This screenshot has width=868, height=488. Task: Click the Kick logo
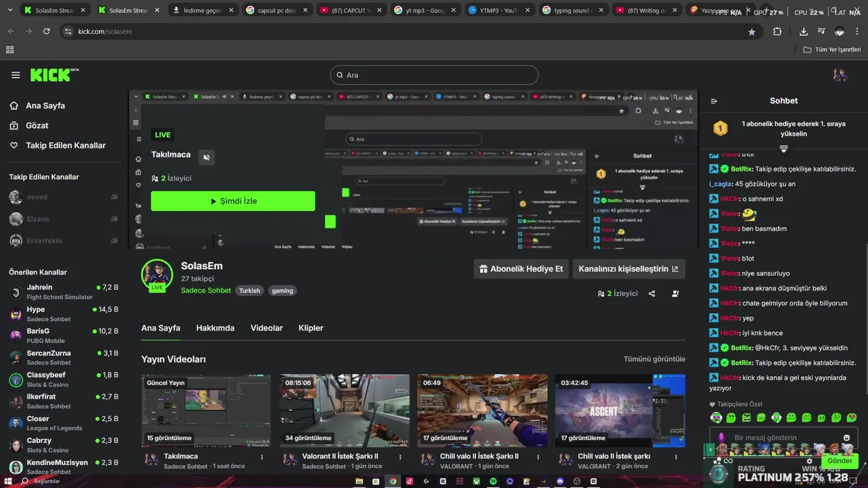point(54,75)
